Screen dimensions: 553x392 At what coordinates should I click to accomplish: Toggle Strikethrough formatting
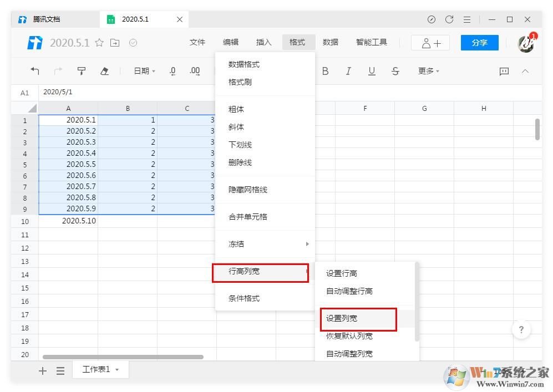pyautogui.click(x=395, y=71)
